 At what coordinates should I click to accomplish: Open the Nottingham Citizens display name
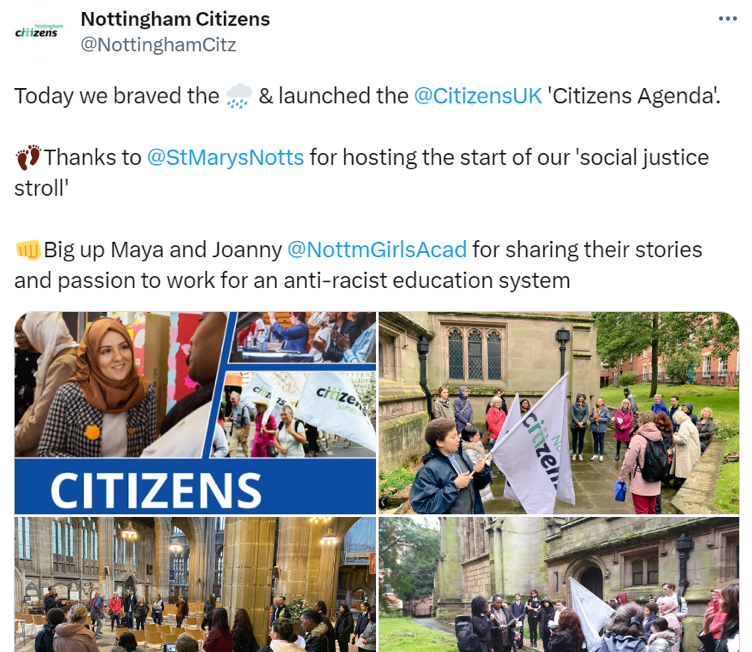pyautogui.click(x=175, y=19)
